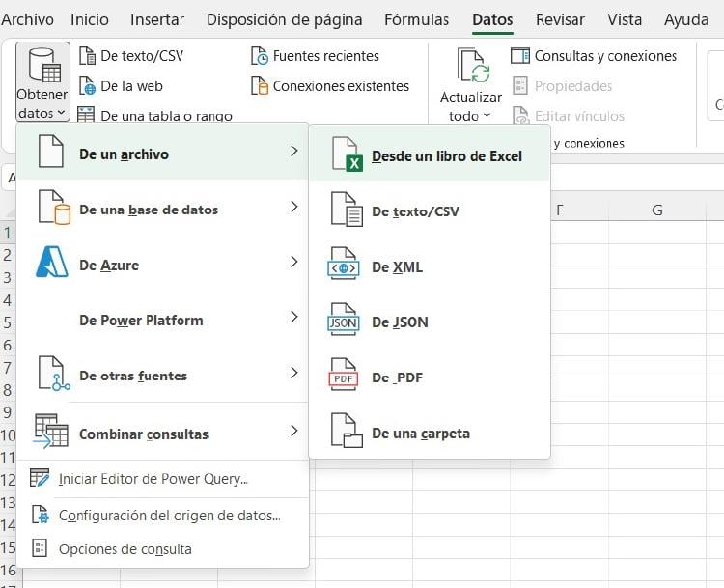
Task: Click Fuentes recientes label
Action: pos(326,56)
